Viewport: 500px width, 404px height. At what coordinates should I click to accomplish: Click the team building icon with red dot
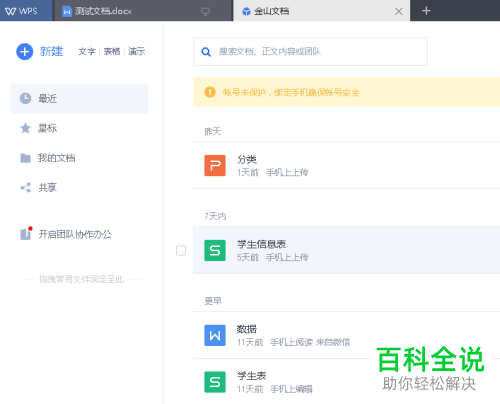click(x=26, y=233)
